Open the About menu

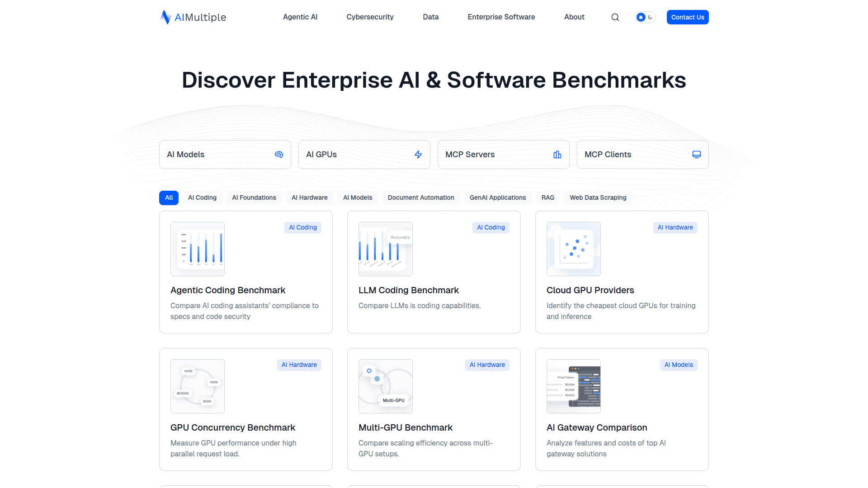(574, 17)
